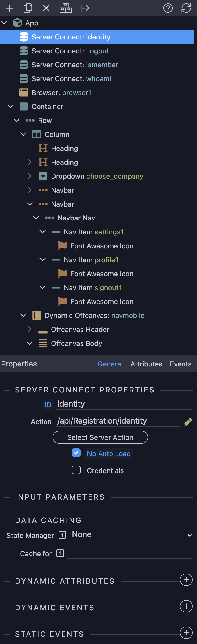This screenshot has width=197, height=644.
Task: Click the Cache for input field
Action: [129, 553]
